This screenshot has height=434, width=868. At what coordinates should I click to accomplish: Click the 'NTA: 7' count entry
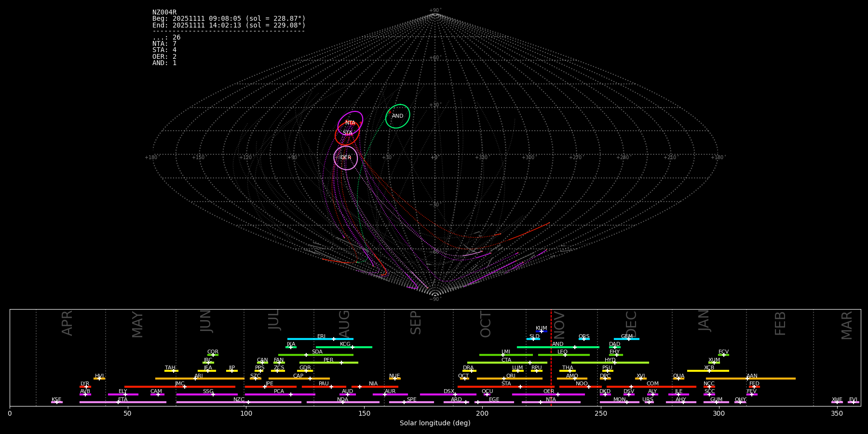click(x=164, y=44)
